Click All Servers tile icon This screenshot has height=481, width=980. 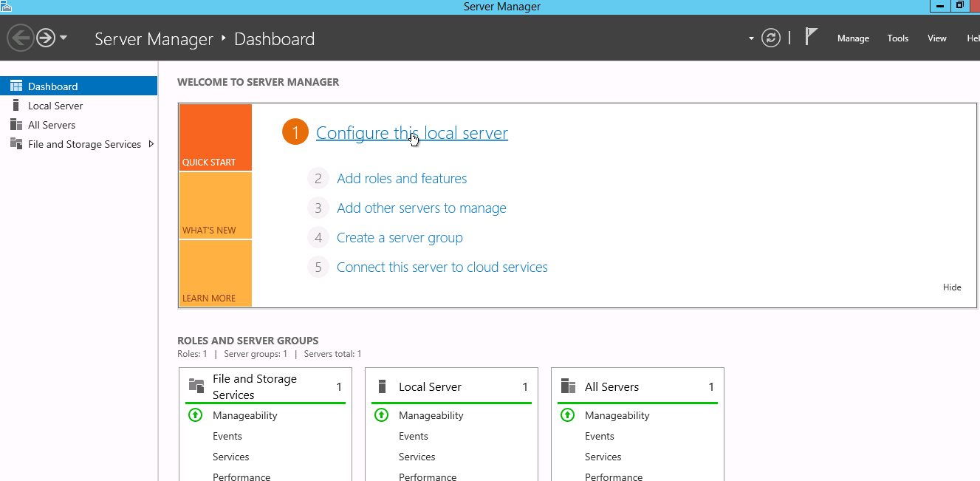coord(569,386)
